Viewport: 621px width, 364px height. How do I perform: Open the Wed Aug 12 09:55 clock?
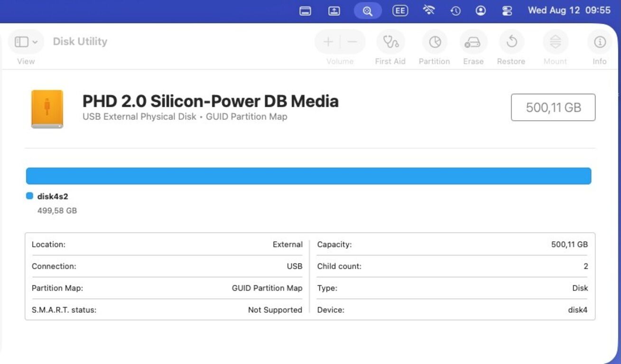coord(569,10)
